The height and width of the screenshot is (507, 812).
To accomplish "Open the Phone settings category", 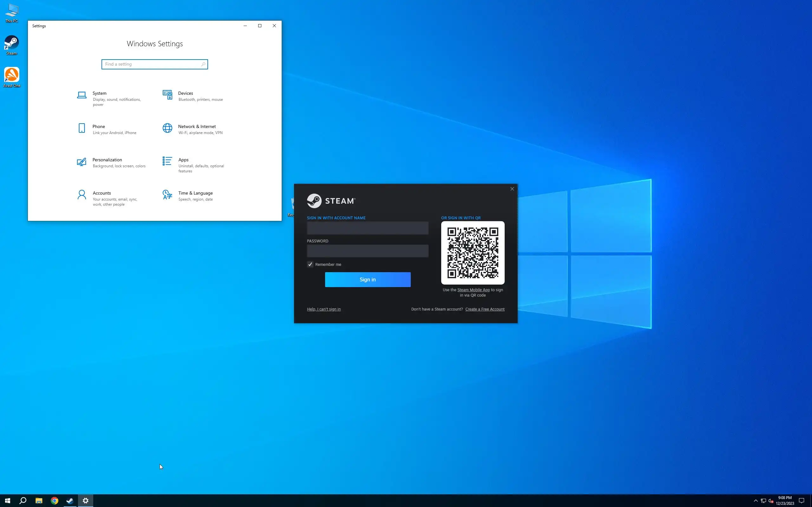I will point(99,127).
